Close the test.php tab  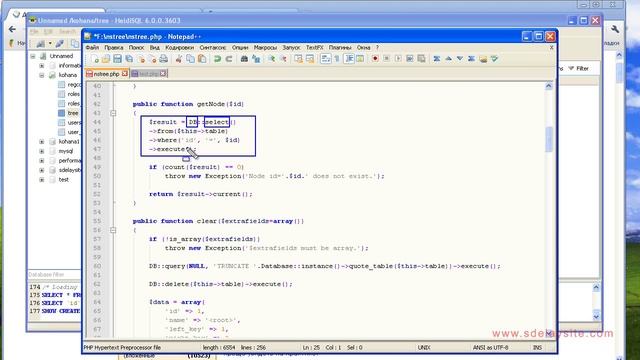[163, 73]
